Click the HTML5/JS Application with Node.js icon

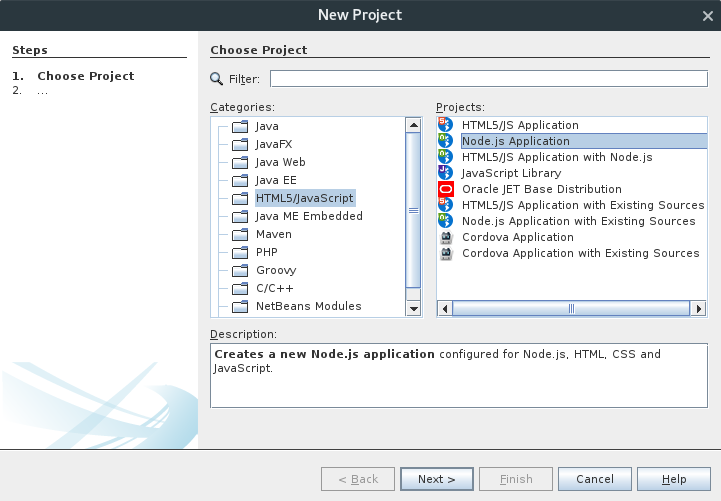coord(445,157)
